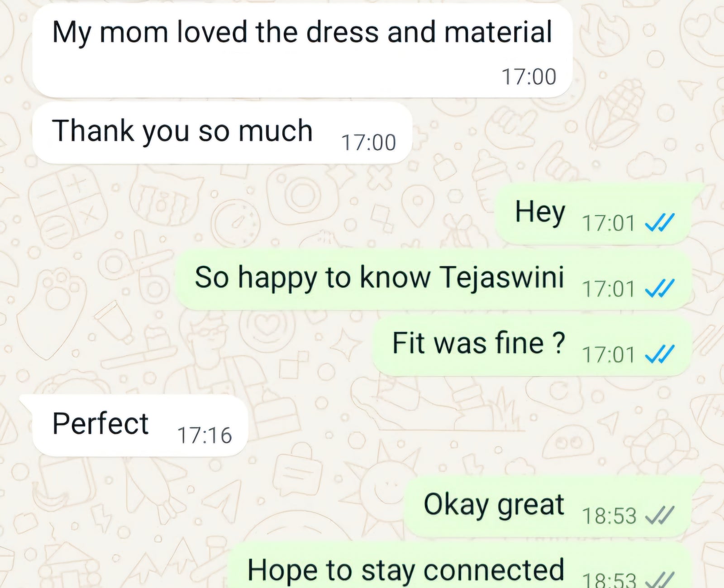
Task: Click read ticks on 'So happy to know Tejaswini'
Action: tap(660, 288)
